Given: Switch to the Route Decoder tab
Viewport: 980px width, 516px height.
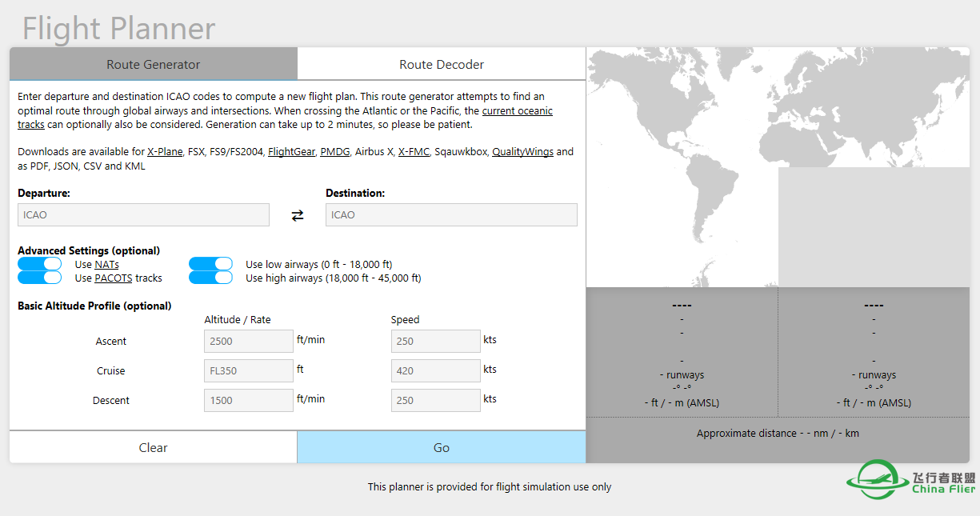Looking at the screenshot, I should (442, 64).
